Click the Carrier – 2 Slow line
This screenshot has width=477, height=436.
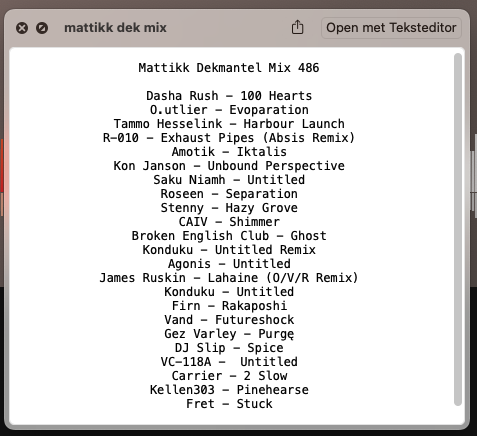[x=229, y=376]
